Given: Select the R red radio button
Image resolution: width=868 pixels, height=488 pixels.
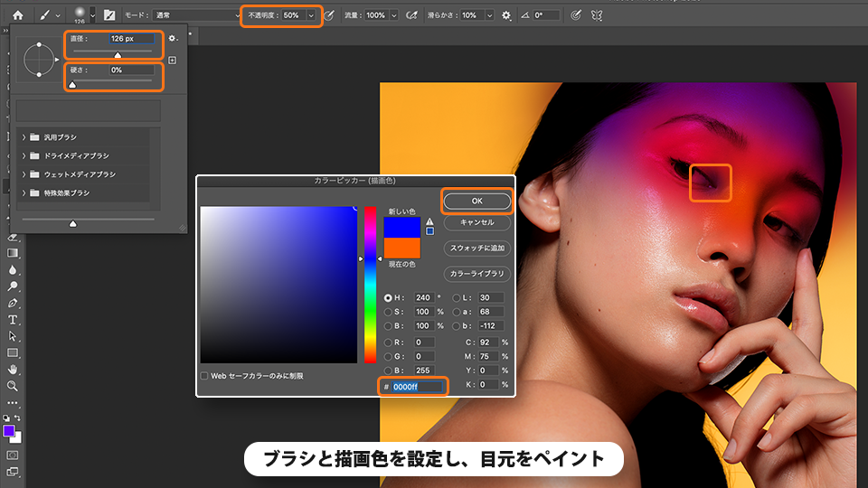Looking at the screenshot, I should [x=388, y=343].
